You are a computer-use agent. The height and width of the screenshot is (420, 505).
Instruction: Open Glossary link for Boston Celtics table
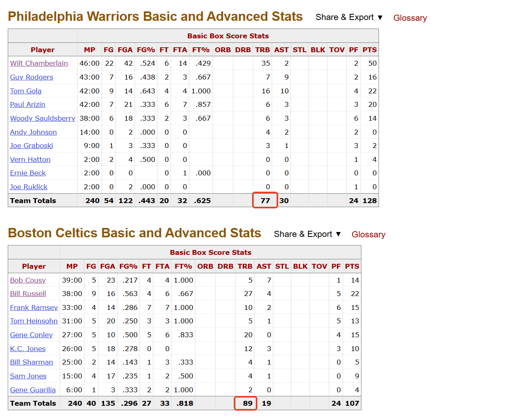(368, 234)
